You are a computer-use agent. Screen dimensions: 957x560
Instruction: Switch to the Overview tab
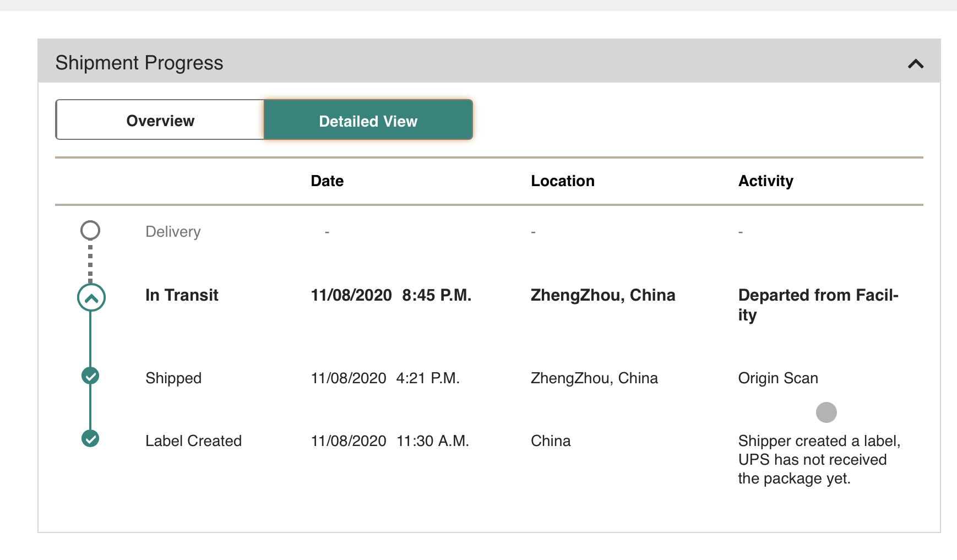pyautogui.click(x=160, y=121)
